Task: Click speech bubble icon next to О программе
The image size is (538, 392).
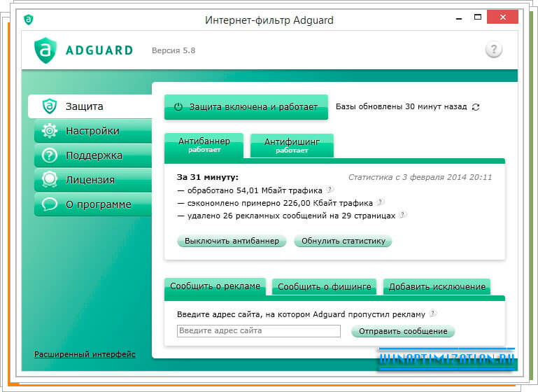Action: coord(50,204)
